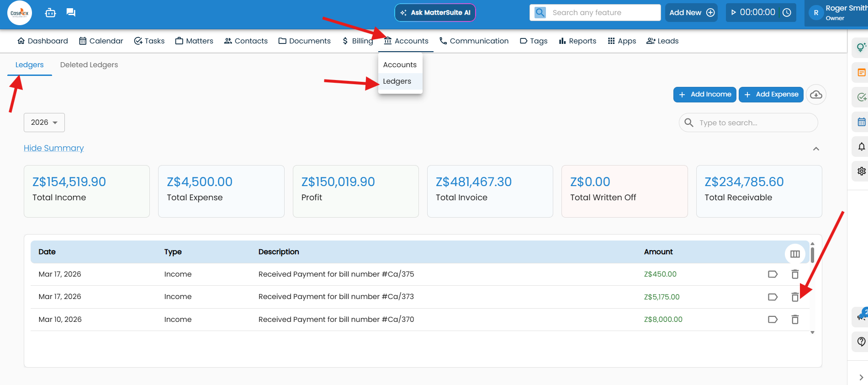Image resolution: width=868 pixels, height=385 pixels.
Task: Tag the bill #Ca/373 ledger entry
Action: [x=773, y=297]
